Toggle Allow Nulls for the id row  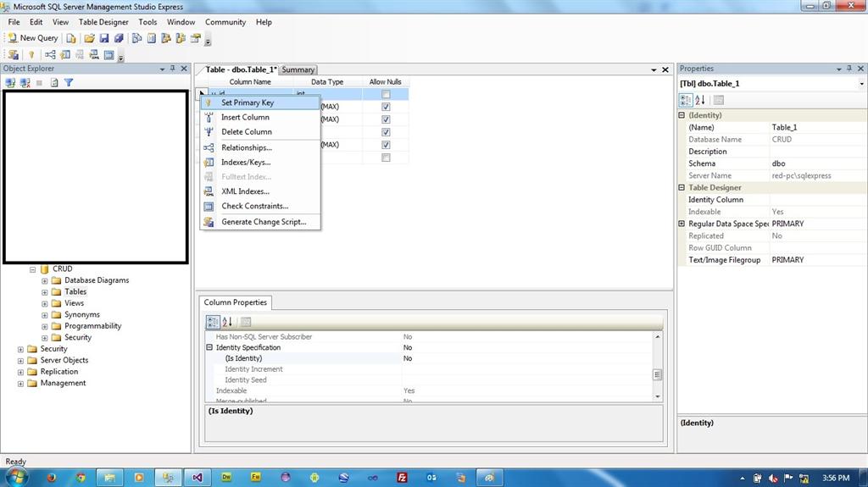pyautogui.click(x=386, y=94)
